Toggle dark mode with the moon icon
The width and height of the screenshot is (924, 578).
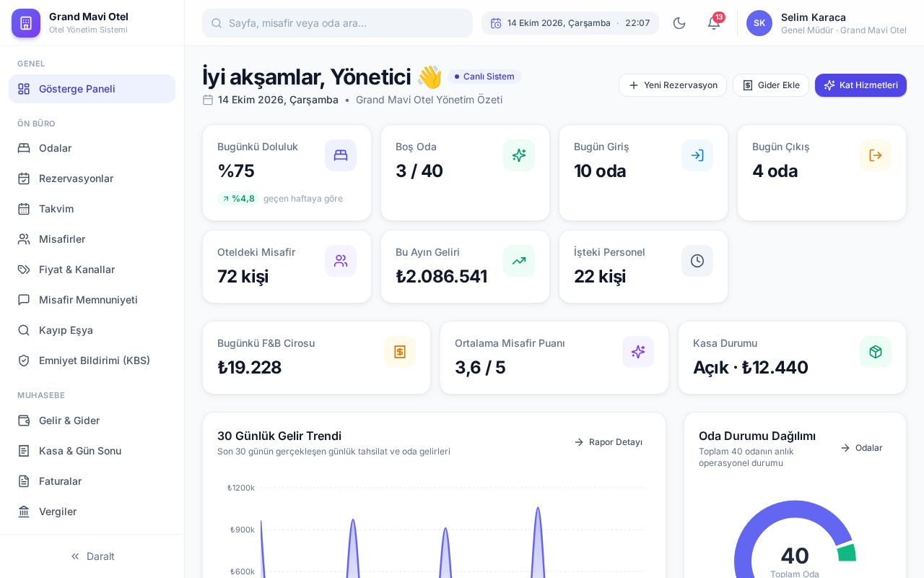[679, 23]
